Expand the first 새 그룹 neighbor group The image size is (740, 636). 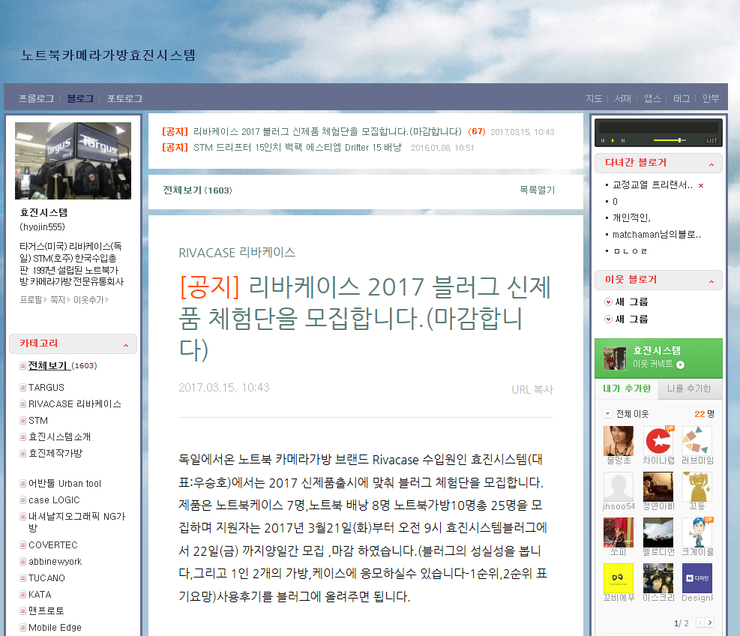[608, 302]
